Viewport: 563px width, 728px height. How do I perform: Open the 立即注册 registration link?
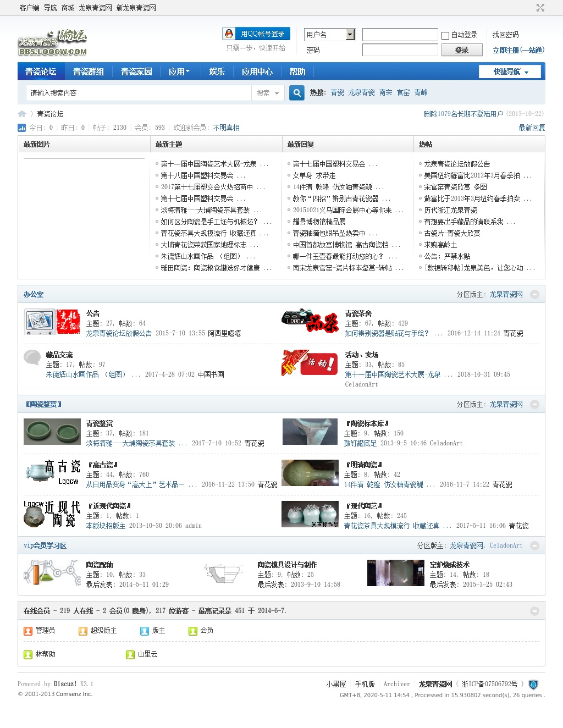tap(518, 50)
